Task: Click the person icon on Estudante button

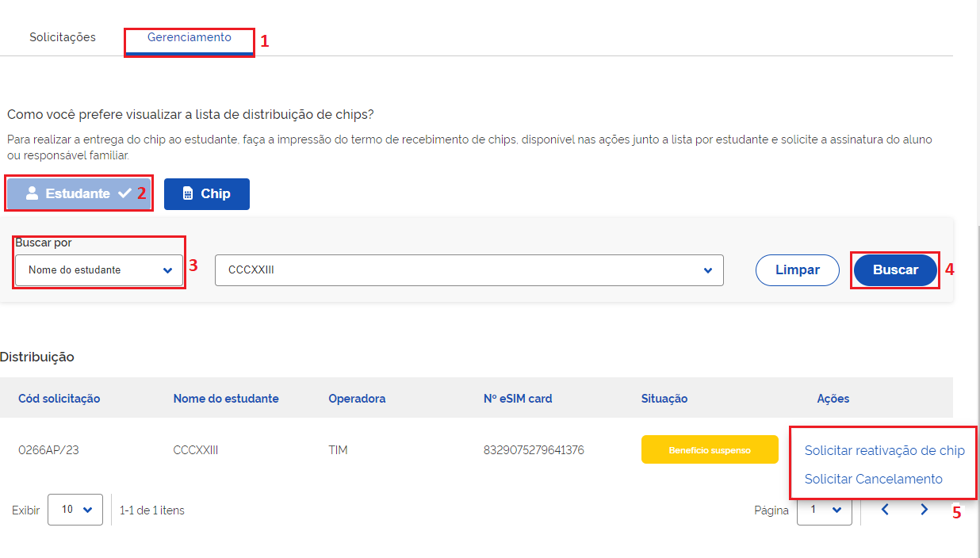Action: [32, 193]
